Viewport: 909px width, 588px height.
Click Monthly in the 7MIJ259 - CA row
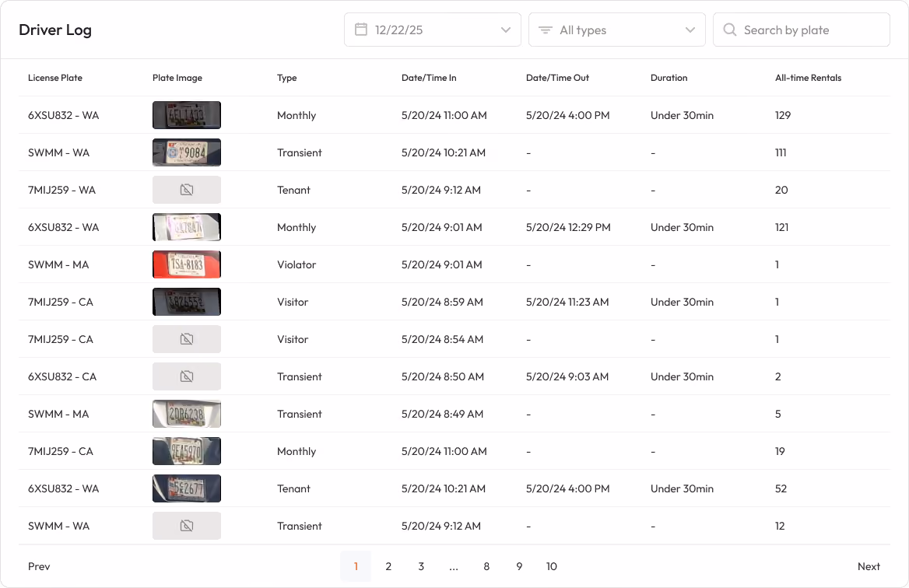(297, 450)
